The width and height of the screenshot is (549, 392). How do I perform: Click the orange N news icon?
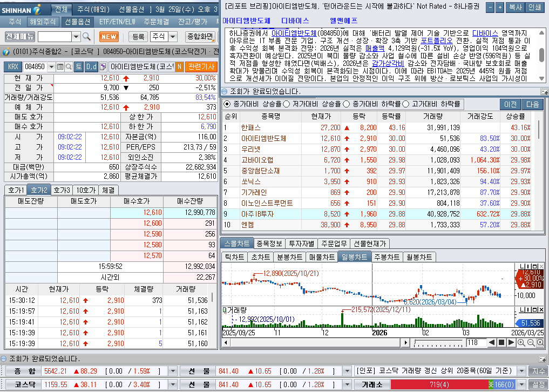pyautogui.click(x=179, y=66)
